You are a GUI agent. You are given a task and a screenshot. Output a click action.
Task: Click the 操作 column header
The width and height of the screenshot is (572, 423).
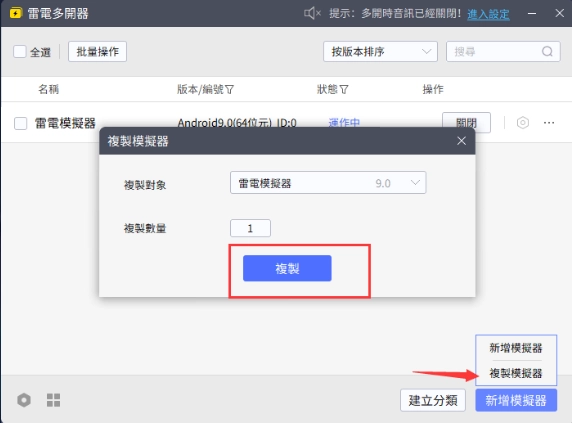(x=433, y=89)
